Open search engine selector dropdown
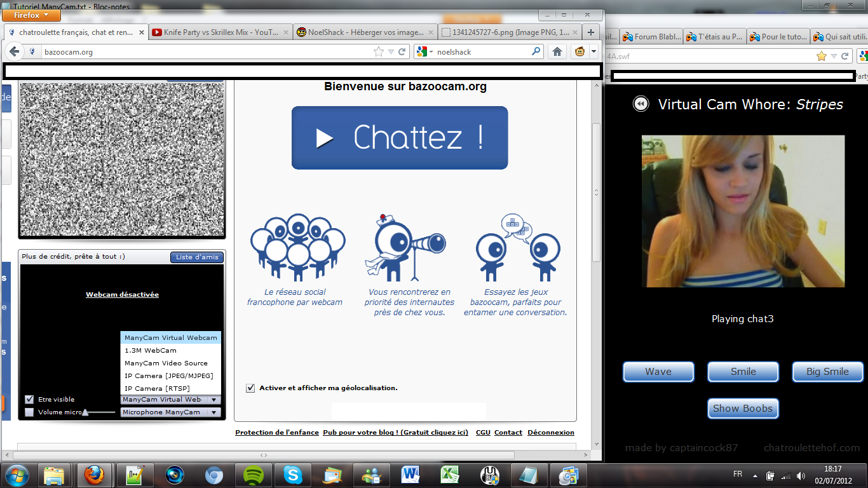 424,51
